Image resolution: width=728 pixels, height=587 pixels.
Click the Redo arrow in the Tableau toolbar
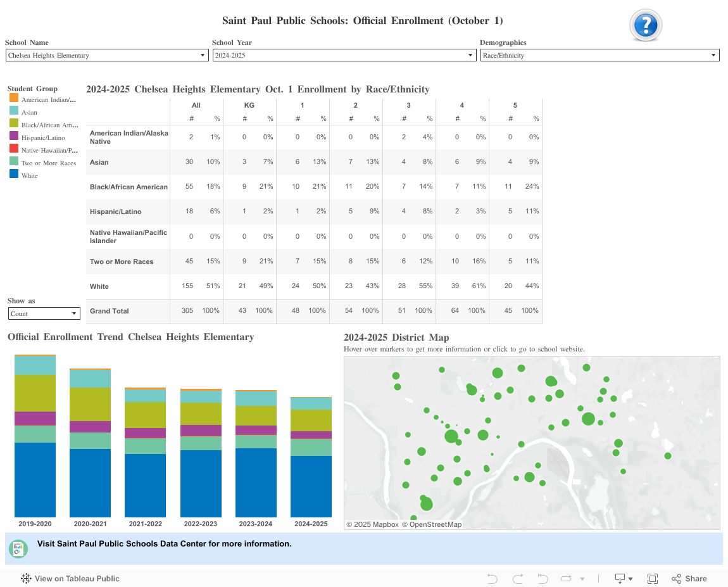click(518, 578)
